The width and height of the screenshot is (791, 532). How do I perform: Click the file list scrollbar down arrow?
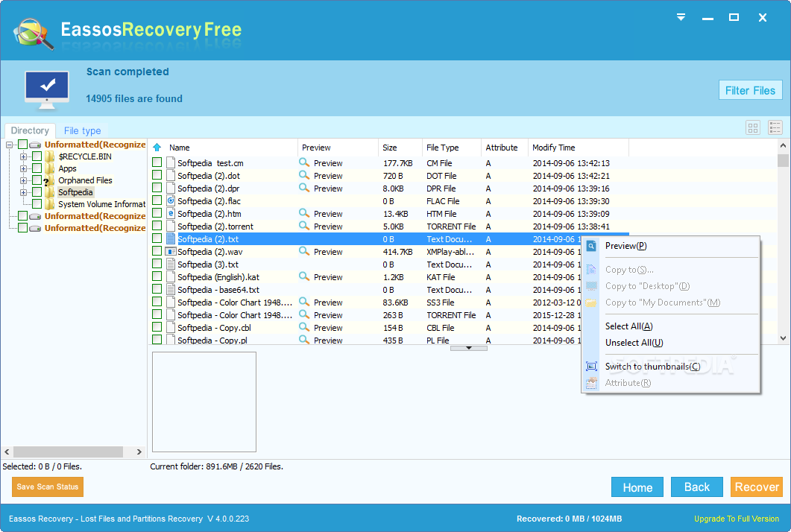(x=783, y=338)
